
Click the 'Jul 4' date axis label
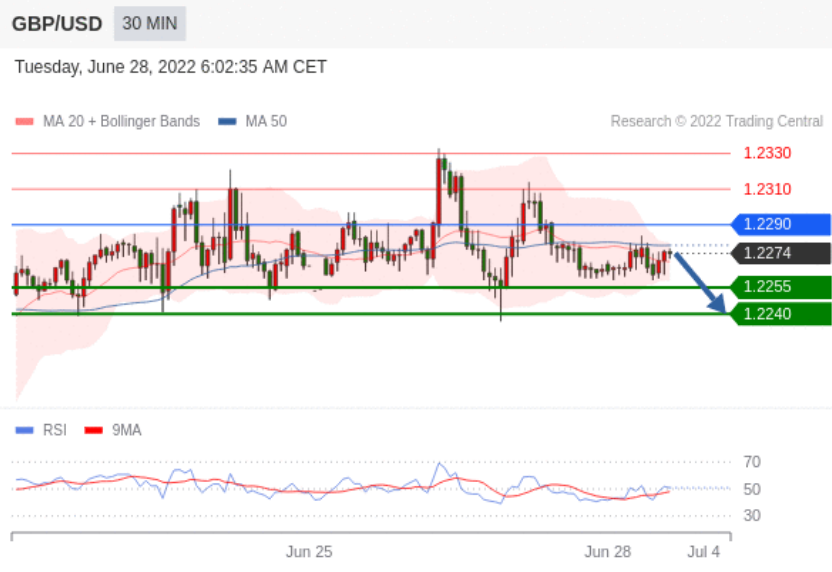point(704,552)
